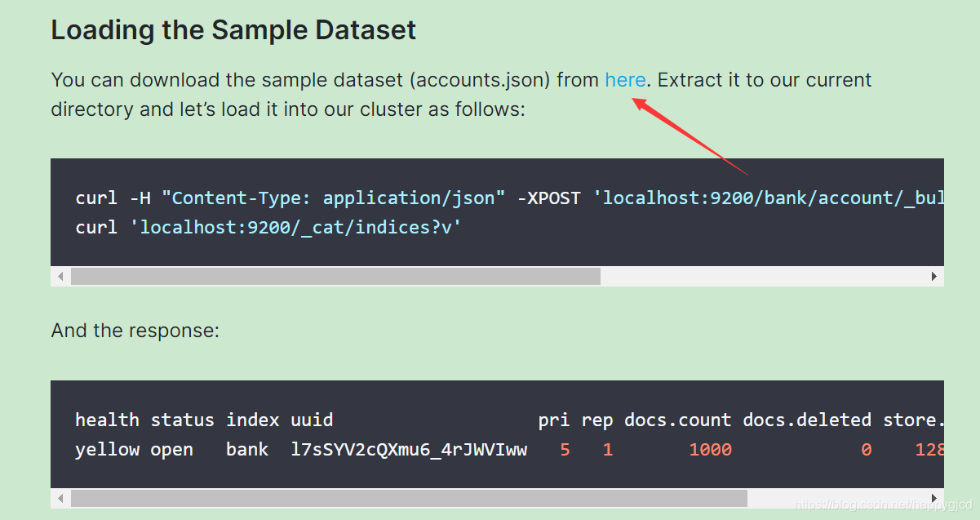Click the 'index' column header
This screenshot has width=980, height=520.
(x=252, y=420)
